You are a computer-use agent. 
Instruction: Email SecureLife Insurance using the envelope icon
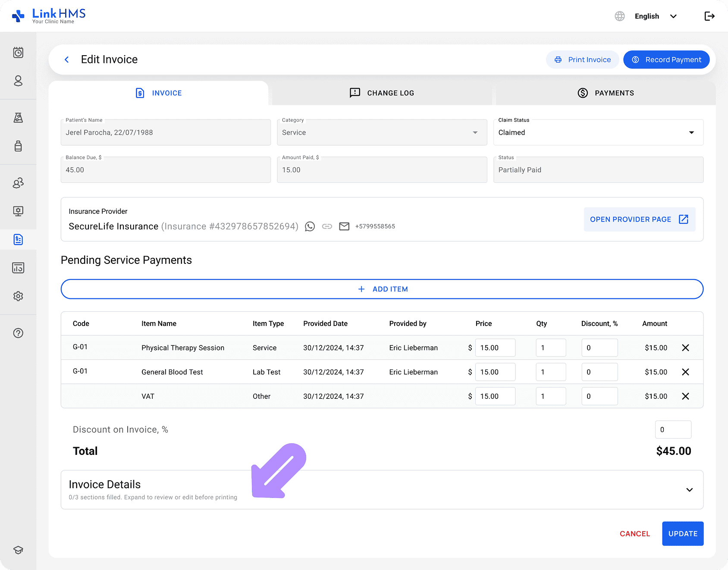(344, 226)
